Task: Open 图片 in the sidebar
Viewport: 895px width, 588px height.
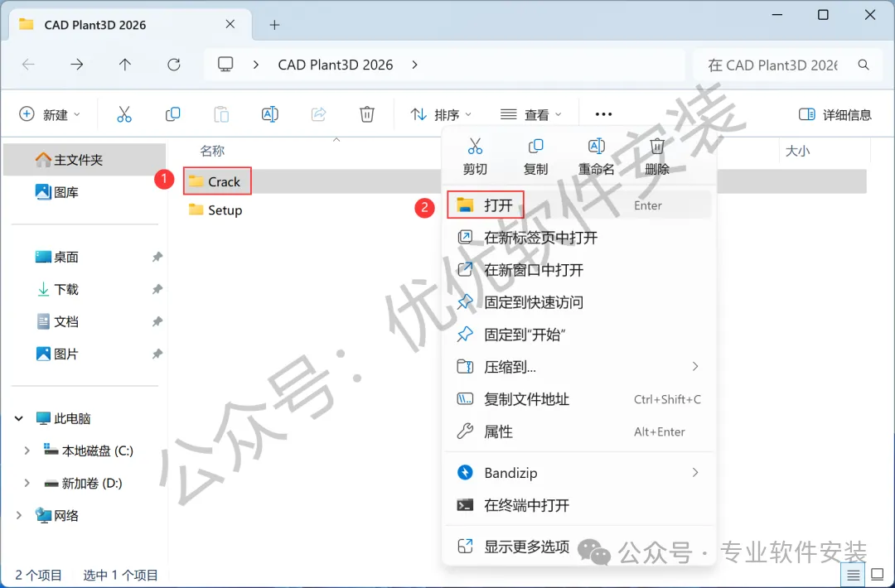Action: pyautogui.click(x=85, y=354)
